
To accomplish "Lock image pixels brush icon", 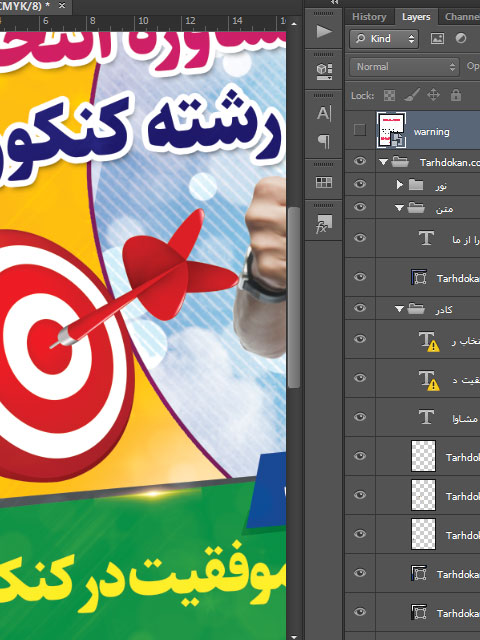I will pyautogui.click(x=411, y=96).
